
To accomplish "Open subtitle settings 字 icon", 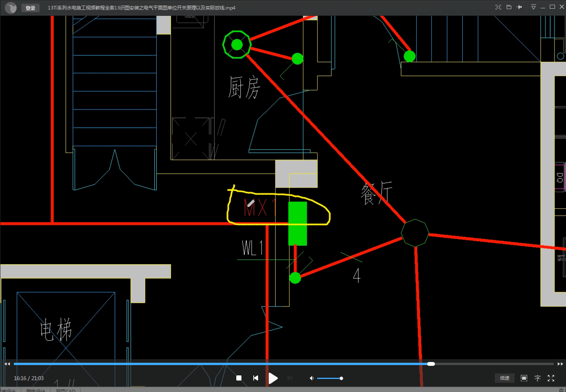I will pyautogui.click(x=538, y=378).
